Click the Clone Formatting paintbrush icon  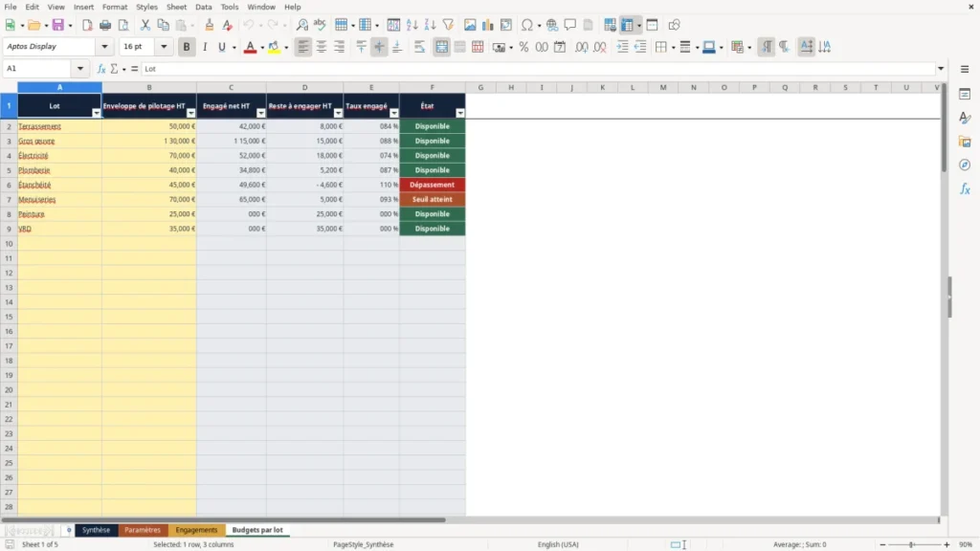[210, 25]
